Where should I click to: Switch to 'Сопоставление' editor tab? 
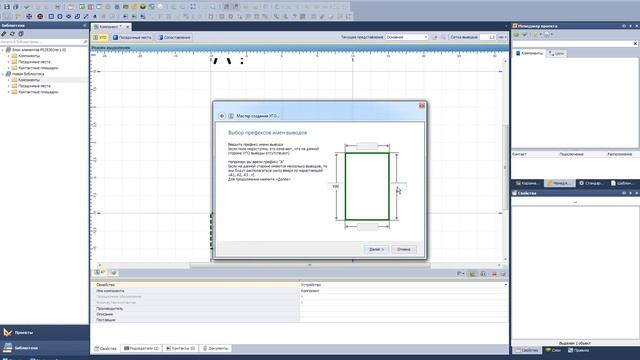pyautogui.click(x=175, y=37)
